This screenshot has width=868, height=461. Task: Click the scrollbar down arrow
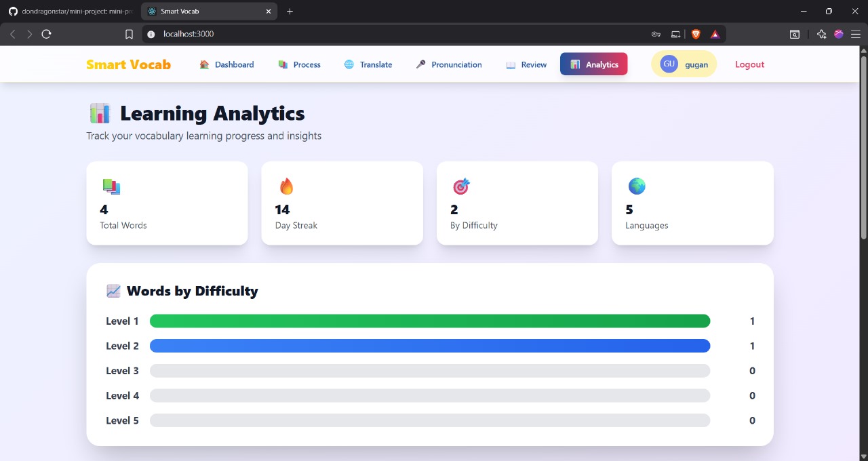click(x=863, y=456)
